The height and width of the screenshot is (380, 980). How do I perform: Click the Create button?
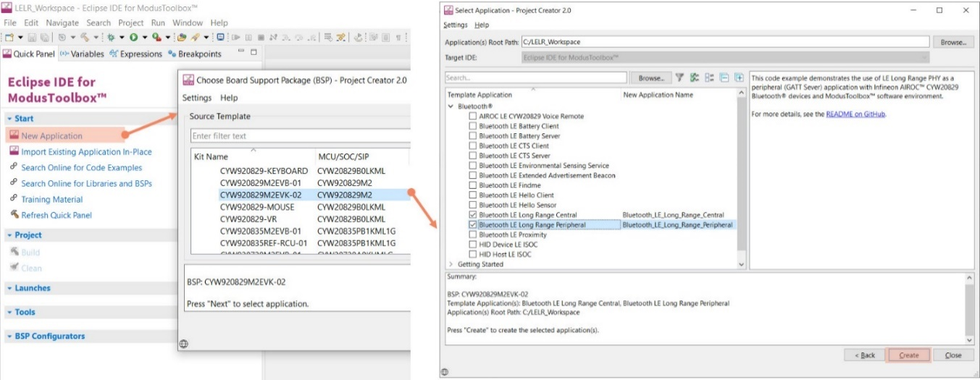pos(908,355)
